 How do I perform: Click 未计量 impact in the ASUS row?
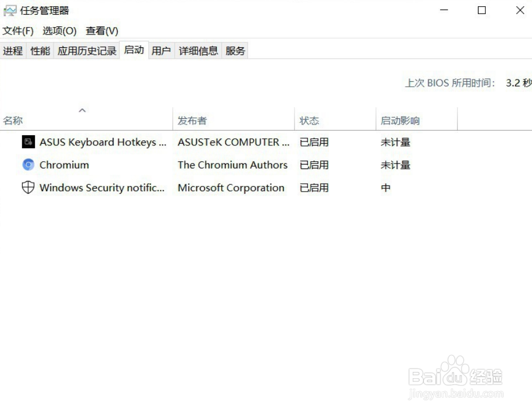(396, 142)
